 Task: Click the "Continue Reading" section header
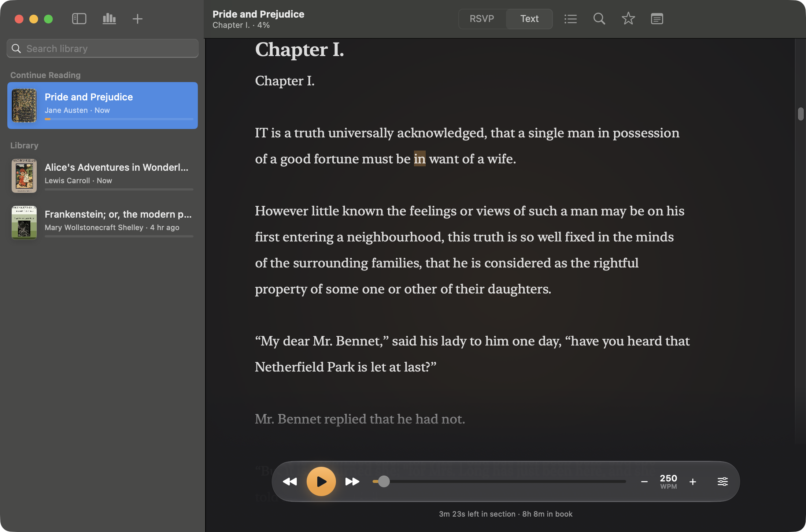[45, 75]
